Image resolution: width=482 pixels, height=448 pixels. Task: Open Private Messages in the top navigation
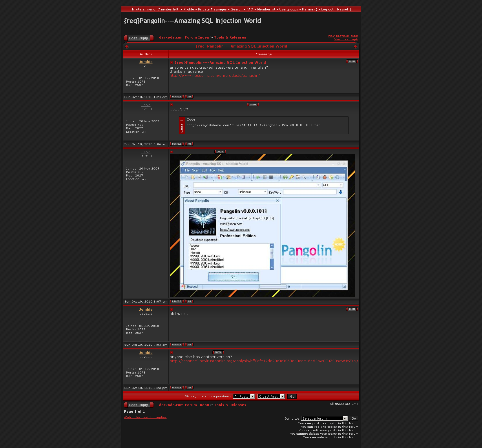[x=212, y=9]
